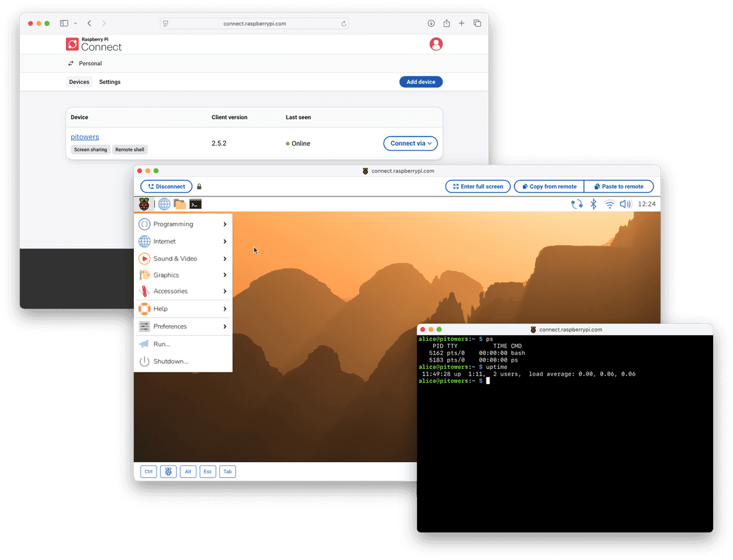Switch to the Settings tab
Image resolution: width=733 pixels, height=560 pixels.
[110, 82]
